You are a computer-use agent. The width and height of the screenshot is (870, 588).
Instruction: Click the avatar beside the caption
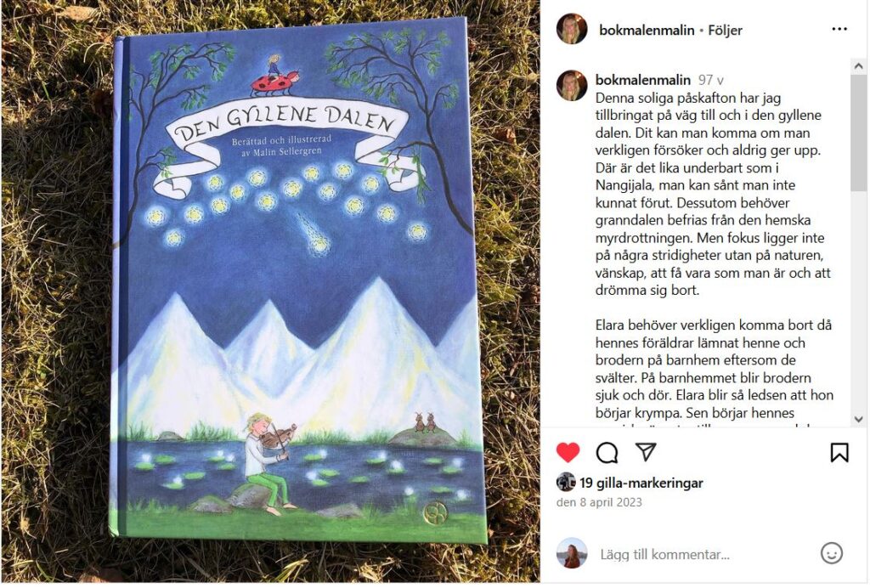572,86
